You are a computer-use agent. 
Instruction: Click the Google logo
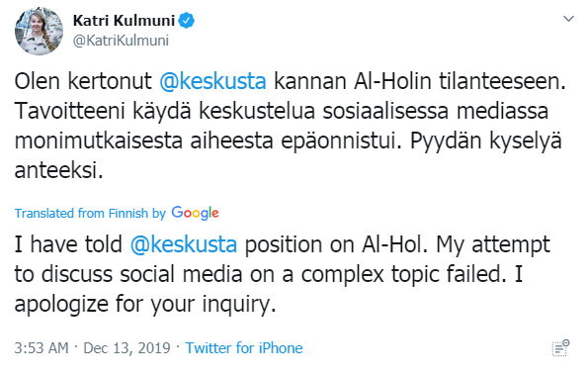(x=195, y=213)
